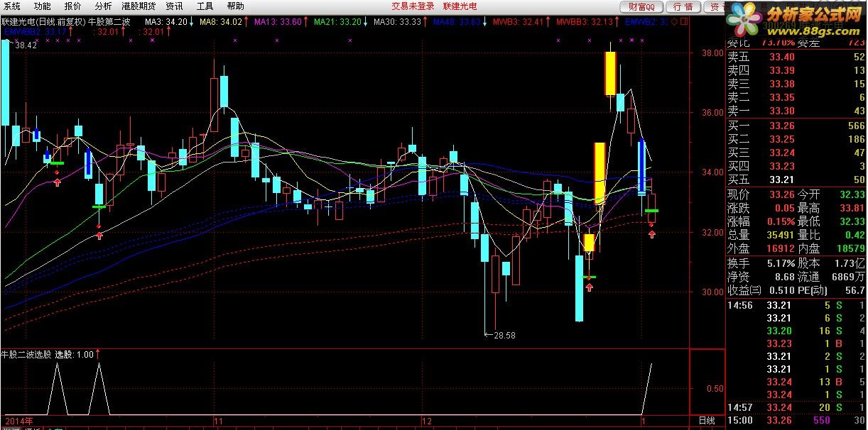Click the small diamond icon beside EMWBB2
Viewport: 868px width, 430px height.
click(673, 22)
